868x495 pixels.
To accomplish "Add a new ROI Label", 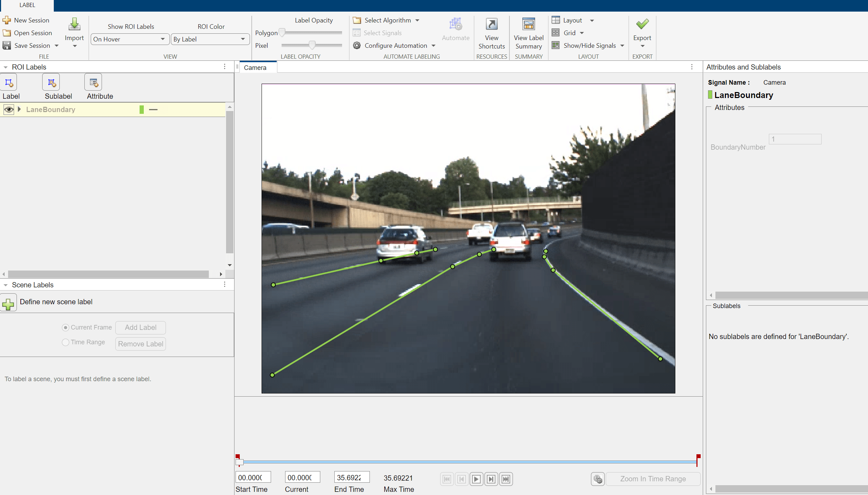I will click(9, 83).
